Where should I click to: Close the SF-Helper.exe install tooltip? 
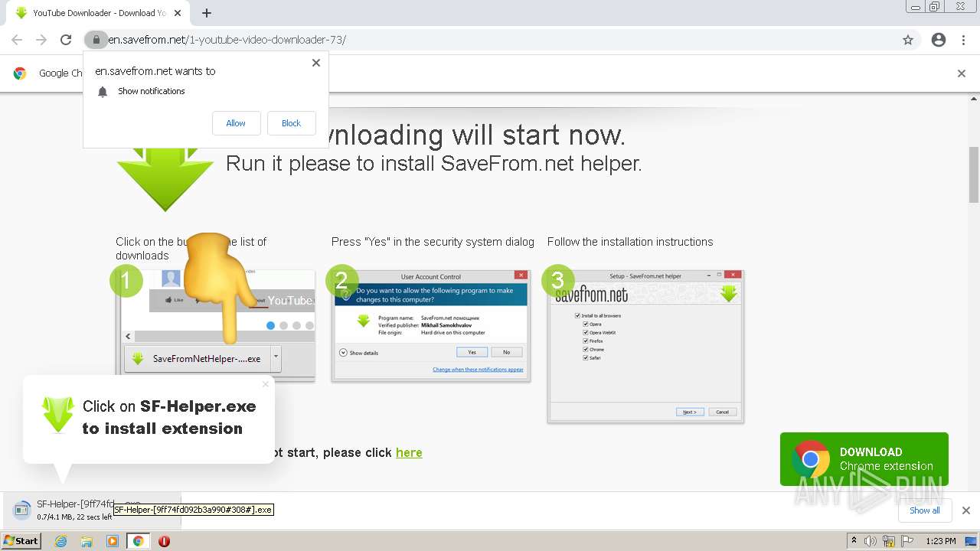[x=266, y=384]
